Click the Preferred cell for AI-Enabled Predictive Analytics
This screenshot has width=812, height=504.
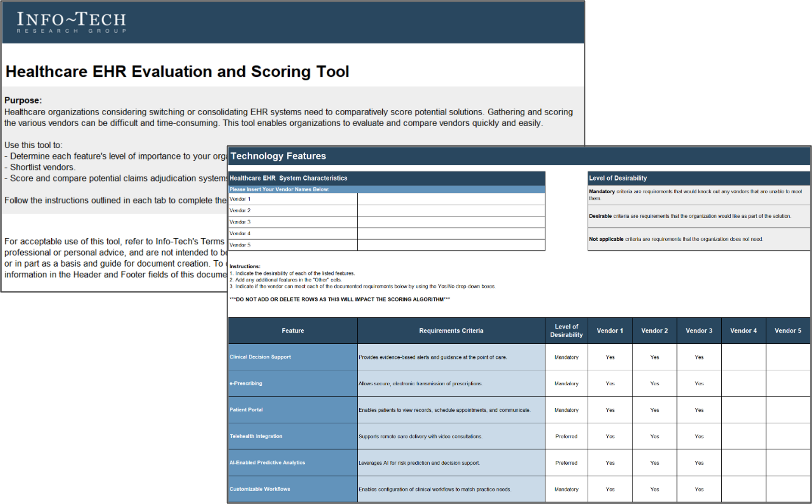566,462
